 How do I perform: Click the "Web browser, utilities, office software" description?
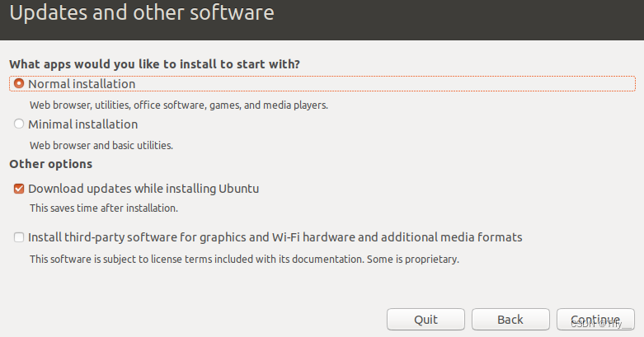(179, 105)
